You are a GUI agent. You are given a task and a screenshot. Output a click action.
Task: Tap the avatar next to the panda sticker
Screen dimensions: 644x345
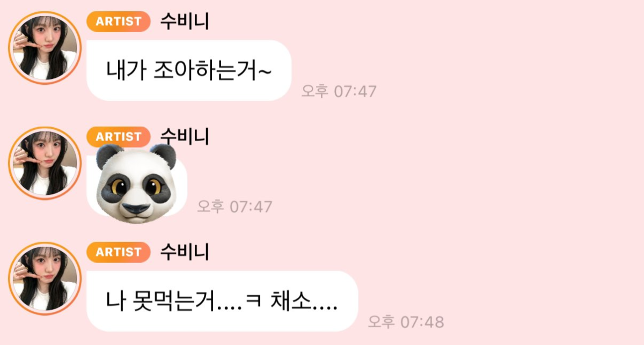tap(45, 163)
